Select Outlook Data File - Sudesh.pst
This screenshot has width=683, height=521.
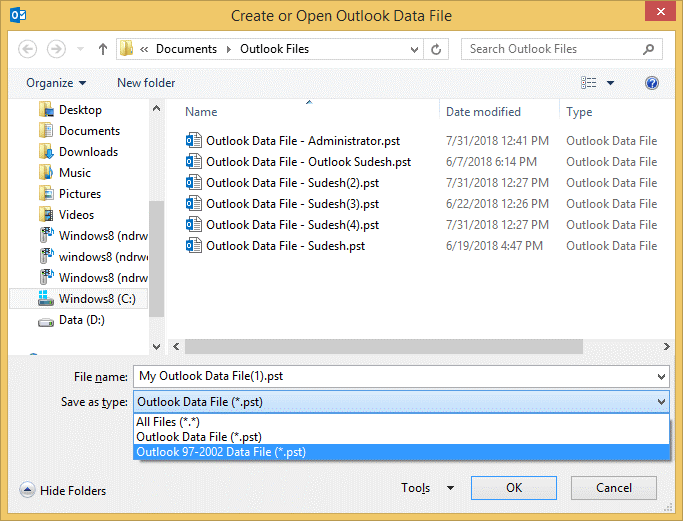(x=285, y=246)
